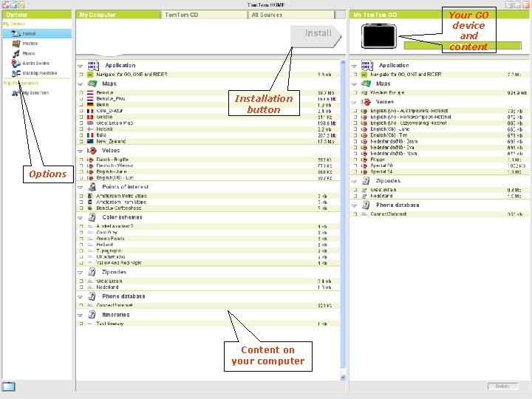Screen dimensions: 532x399
Task: Switch to the All Sources tab
Action: point(291,15)
